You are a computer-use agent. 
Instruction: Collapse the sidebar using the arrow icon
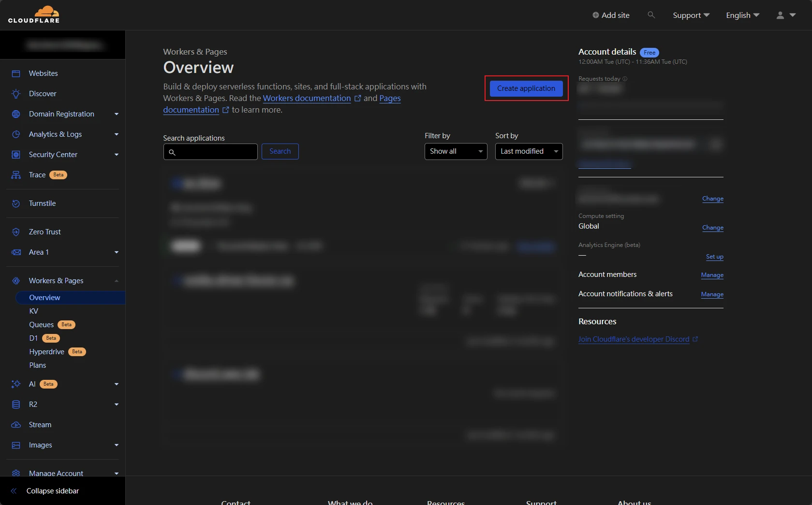(x=14, y=491)
